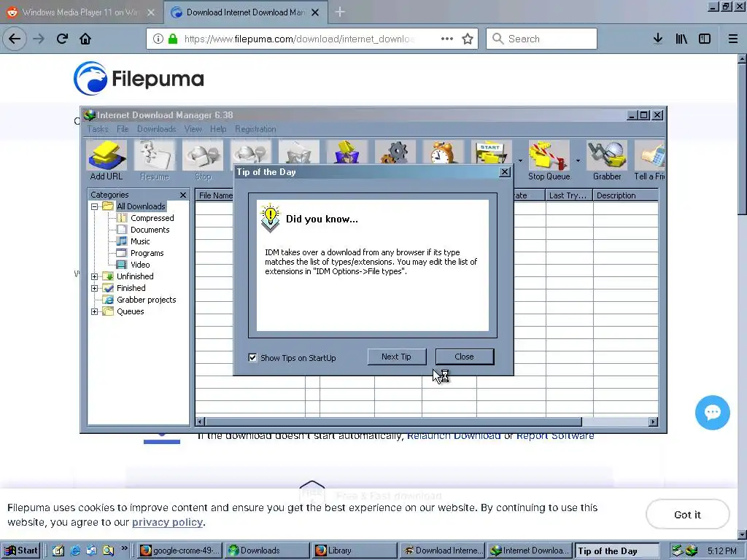Click the Filepuma logo
The height and width of the screenshot is (560, 747).
(139, 78)
